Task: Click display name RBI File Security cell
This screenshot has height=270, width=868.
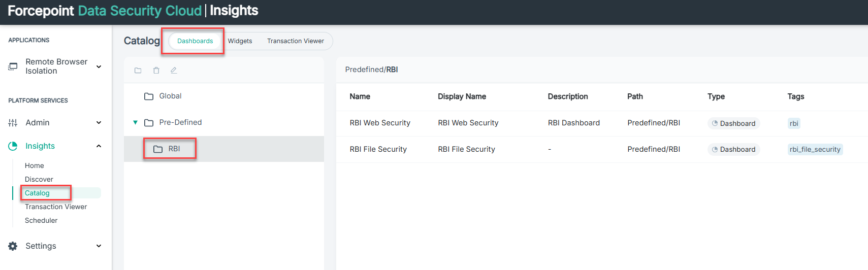Action: [x=467, y=149]
